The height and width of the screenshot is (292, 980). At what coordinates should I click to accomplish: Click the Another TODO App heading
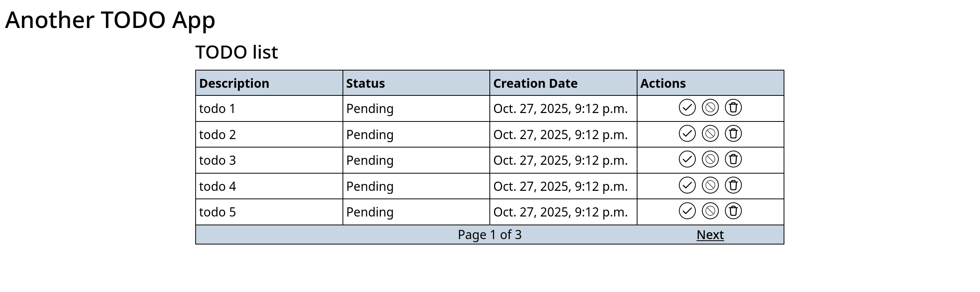(110, 20)
